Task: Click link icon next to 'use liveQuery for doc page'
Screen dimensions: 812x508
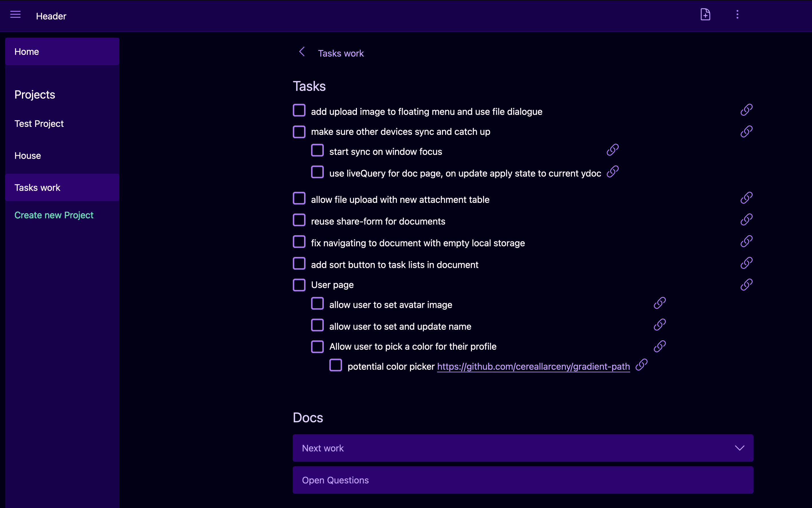Action: (x=612, y=172)
